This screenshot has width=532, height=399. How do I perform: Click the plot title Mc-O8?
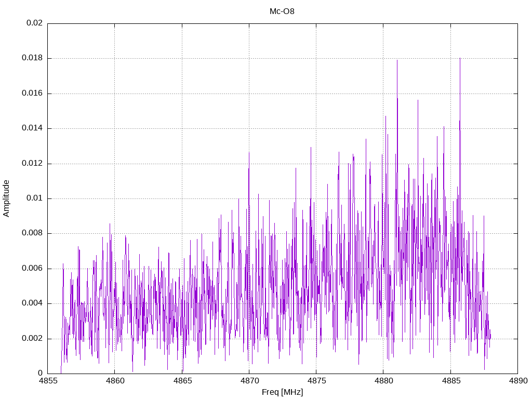click(x=282, y=11)
